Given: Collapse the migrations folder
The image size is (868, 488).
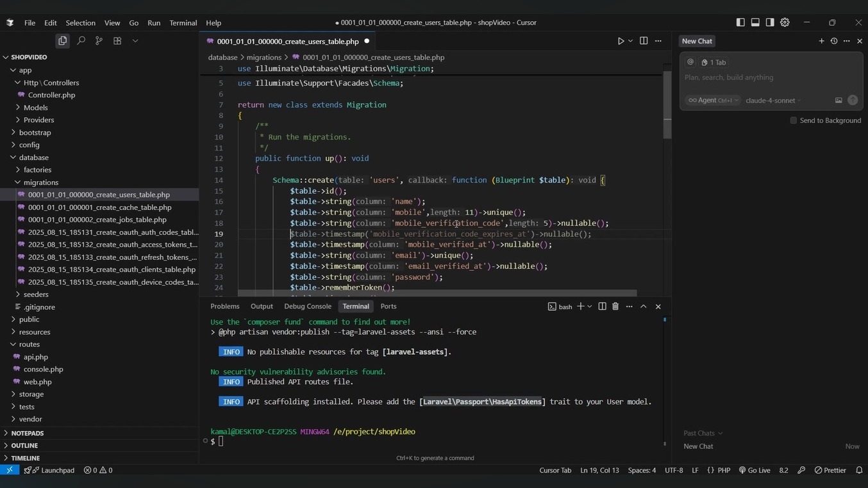Looking at the screenshot, I should (41, 183).
